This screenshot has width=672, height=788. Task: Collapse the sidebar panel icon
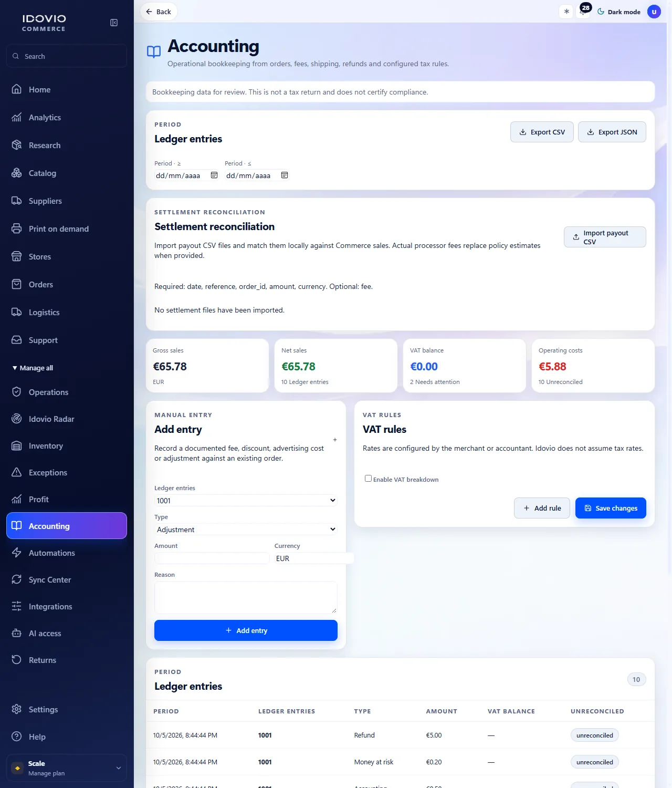click(114, 23)
